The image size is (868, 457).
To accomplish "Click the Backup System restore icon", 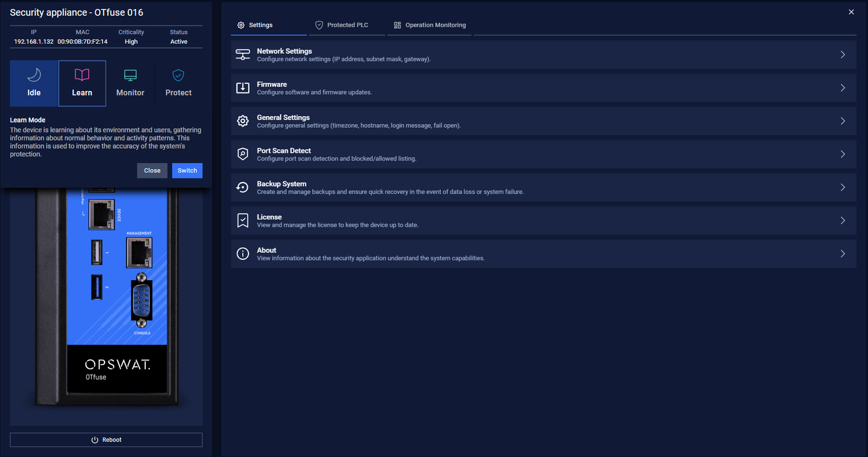I will 243,188.
